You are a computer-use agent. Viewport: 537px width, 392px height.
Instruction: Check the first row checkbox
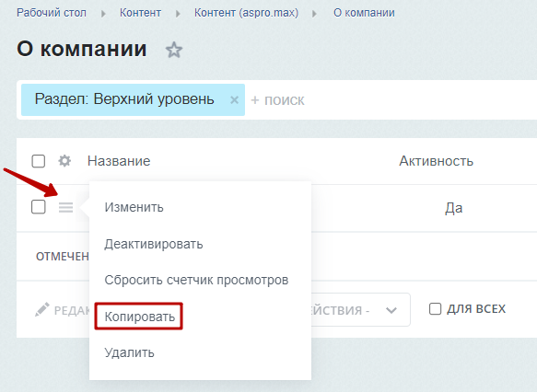coord(39,207)
